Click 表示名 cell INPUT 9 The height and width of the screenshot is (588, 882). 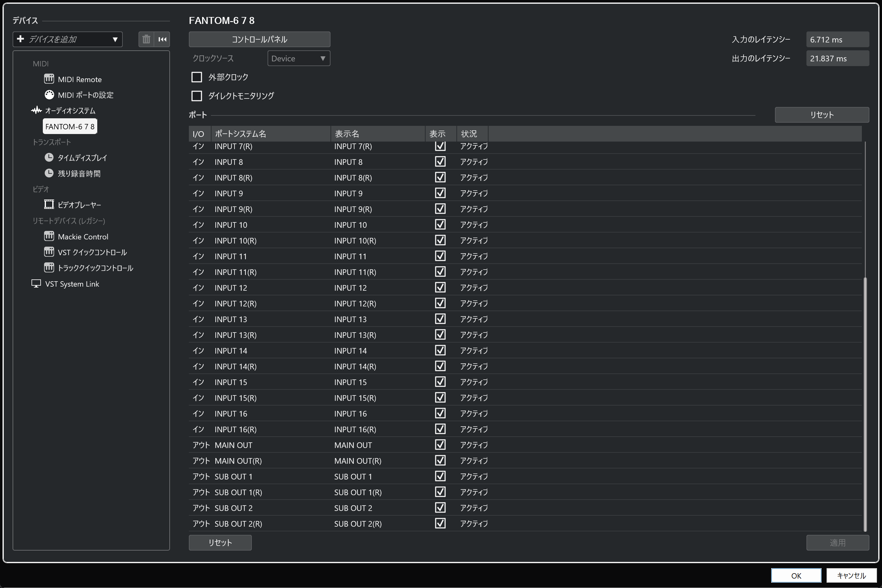pos(348,193)
